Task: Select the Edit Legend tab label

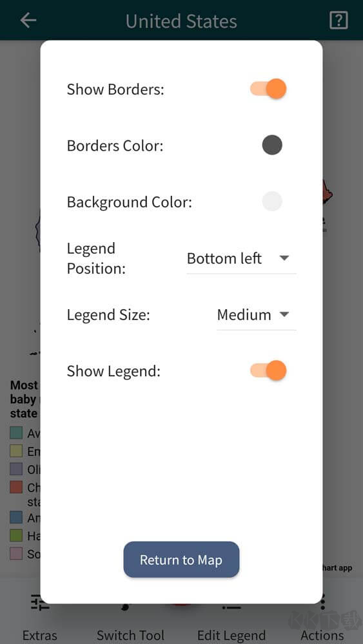Action: coord(231,635)
